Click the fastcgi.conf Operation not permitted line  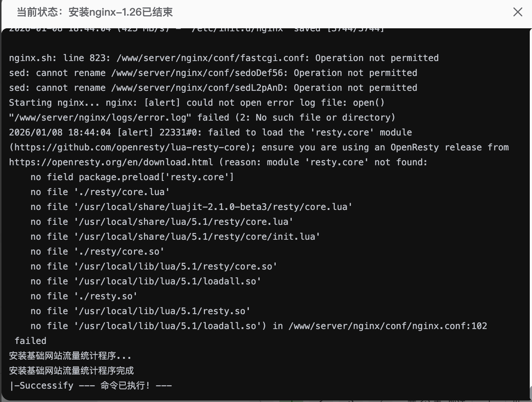click(223, 58)
